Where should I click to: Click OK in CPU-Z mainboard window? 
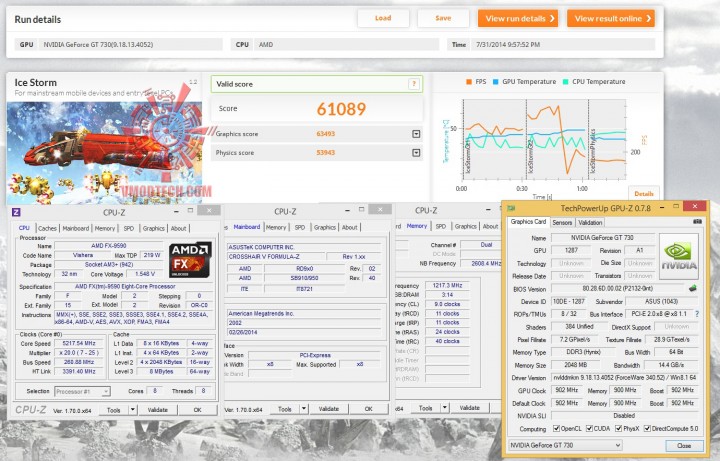tap(368, 409)
